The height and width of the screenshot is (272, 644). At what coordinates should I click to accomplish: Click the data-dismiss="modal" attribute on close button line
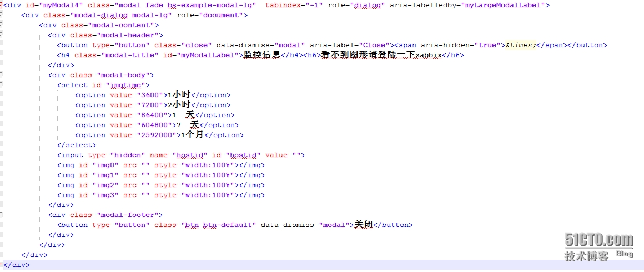261,45
